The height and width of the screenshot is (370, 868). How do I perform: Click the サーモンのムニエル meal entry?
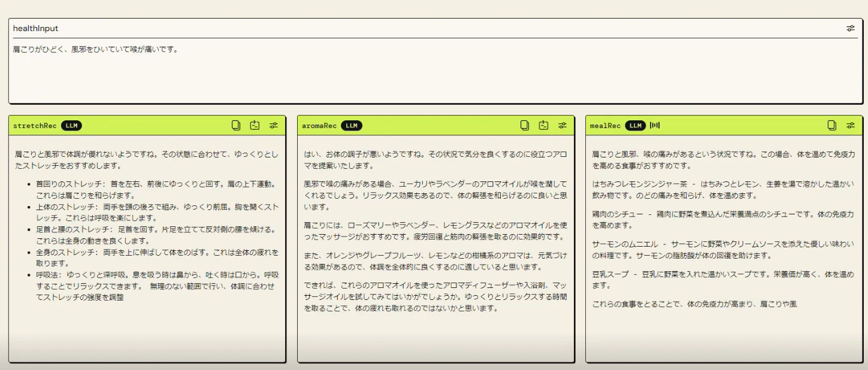[x=723, y=250]
